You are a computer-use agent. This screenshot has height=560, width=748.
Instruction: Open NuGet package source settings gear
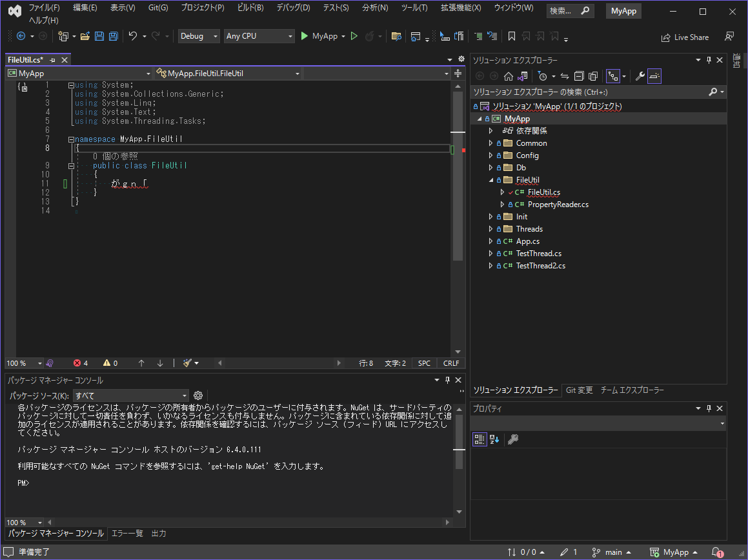[199, 395]
